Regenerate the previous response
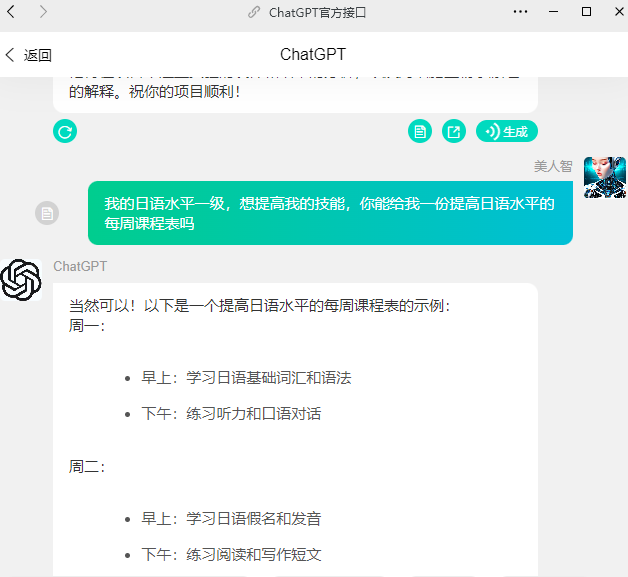Viewport: 628px width, 577px height. [65, 131]
